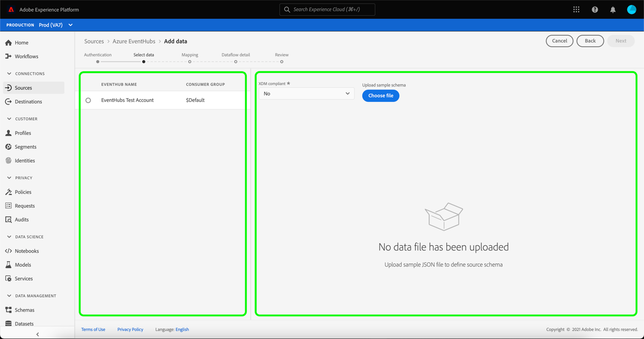This screenshot has width=644, height=339.
Task: Open the Experience Cloud app switcher grid
Action: coord(576,9)
